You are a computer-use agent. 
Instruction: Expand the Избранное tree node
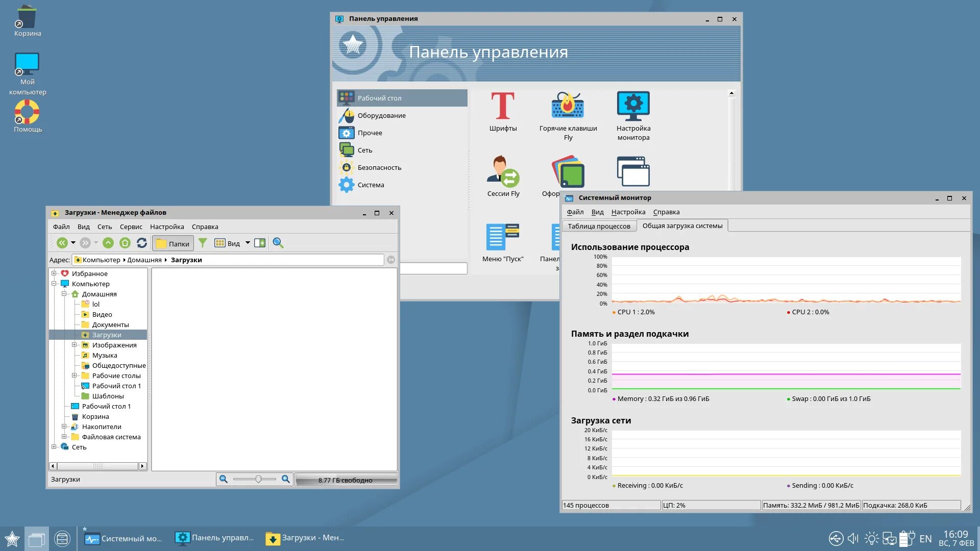[54, 273]
